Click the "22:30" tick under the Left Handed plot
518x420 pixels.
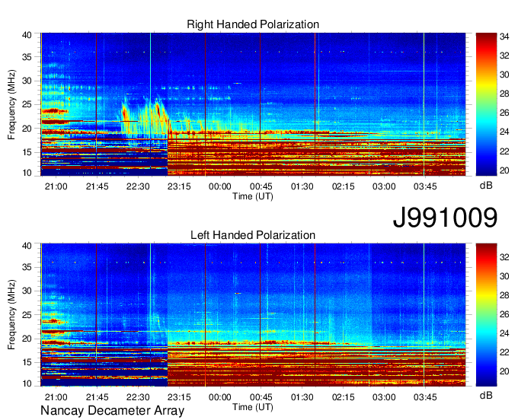point(138,397)
